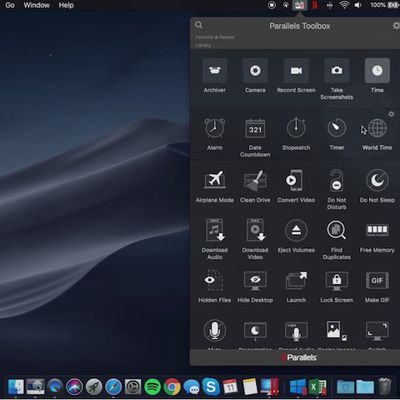
Task: Open the Record Audio icon
Action: [x=296, y=331]
